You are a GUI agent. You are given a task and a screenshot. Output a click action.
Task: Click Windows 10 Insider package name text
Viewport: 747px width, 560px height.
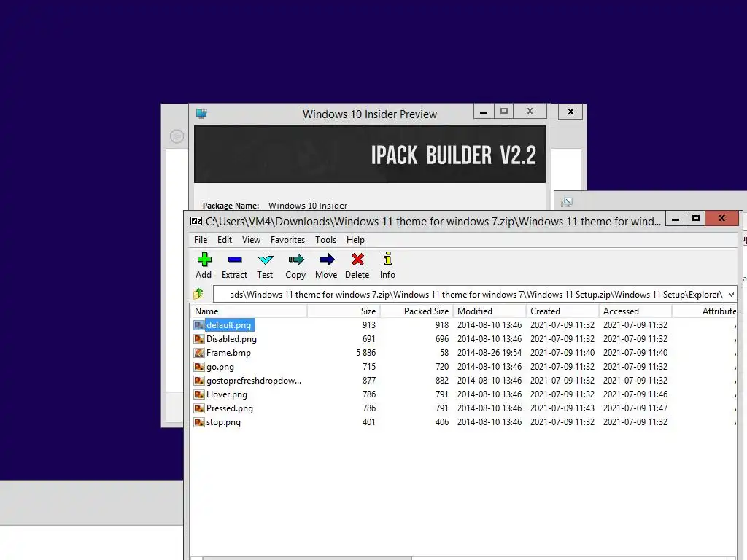pyautogui.click(x=308, y=206)
